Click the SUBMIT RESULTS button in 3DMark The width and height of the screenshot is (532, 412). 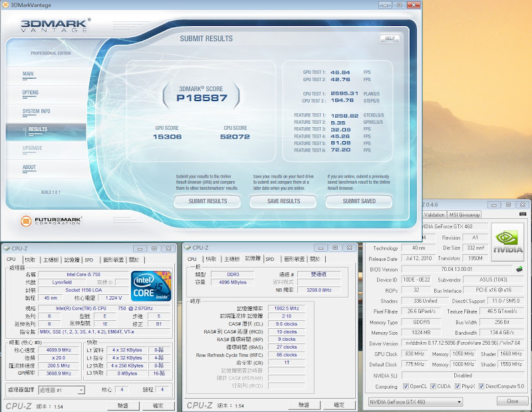207,201
